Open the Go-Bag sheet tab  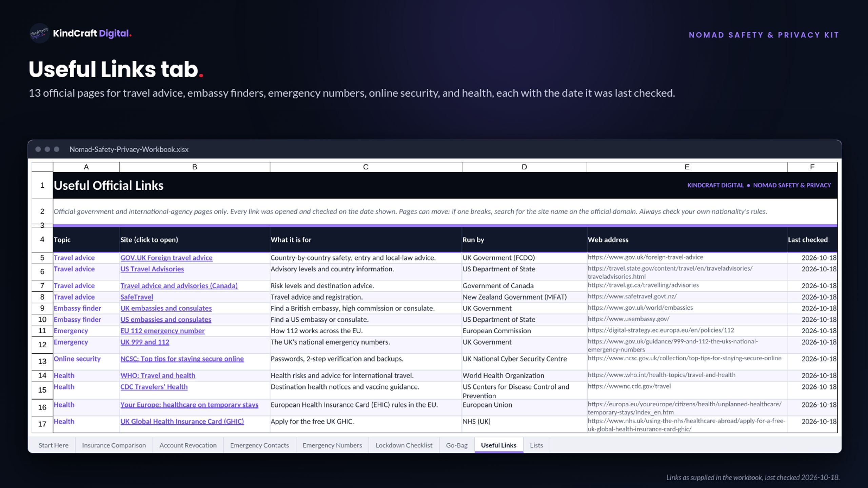click(x=457, y=445)
